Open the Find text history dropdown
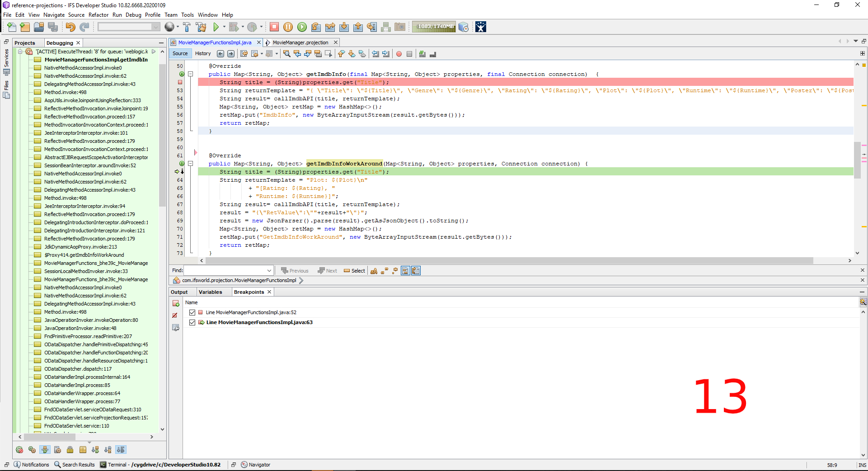 click(269, 271)
